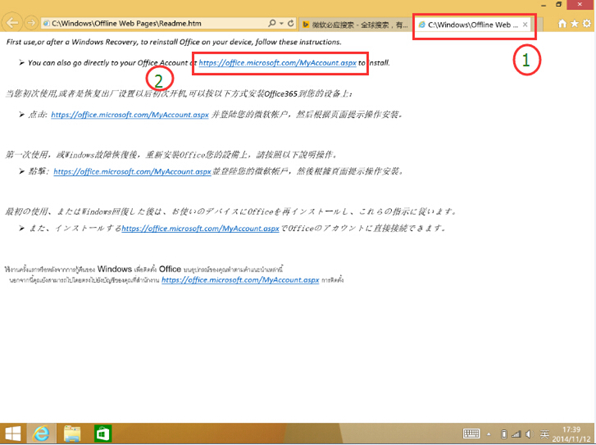
Task: Restore down the browser window
Action: [559, 5]
